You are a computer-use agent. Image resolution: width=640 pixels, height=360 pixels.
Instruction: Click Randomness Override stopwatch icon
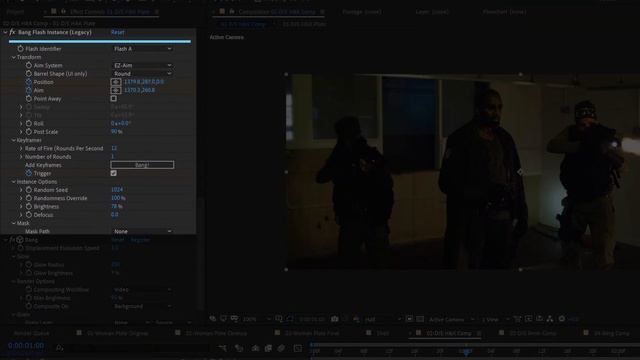[x=29, y=198]
